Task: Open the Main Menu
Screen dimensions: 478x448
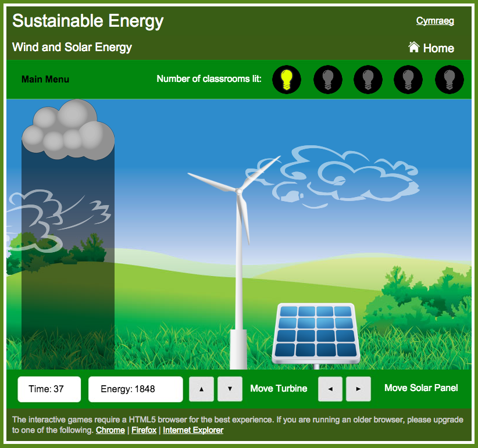Action: [x=45, y=79]
